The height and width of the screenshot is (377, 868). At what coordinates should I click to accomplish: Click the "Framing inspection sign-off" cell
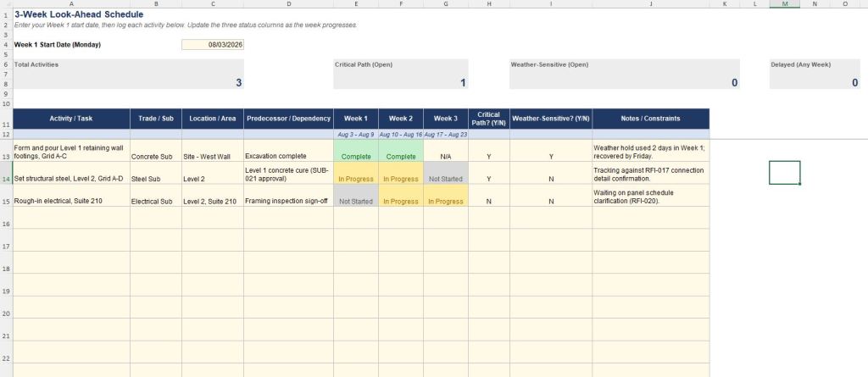point(288,196)
